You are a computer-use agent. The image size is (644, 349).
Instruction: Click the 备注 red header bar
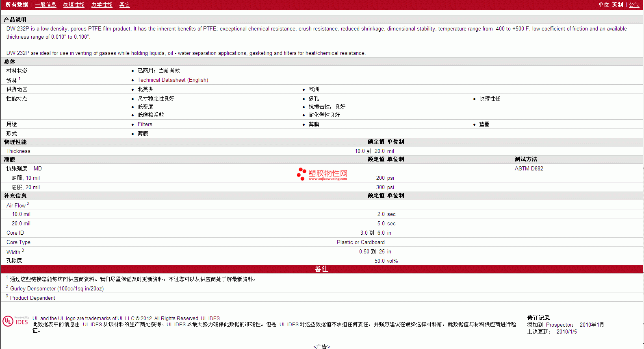321,269
